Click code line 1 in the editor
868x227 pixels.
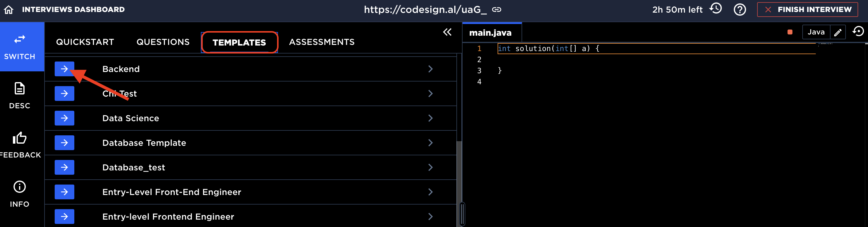(x=656, y=49)
